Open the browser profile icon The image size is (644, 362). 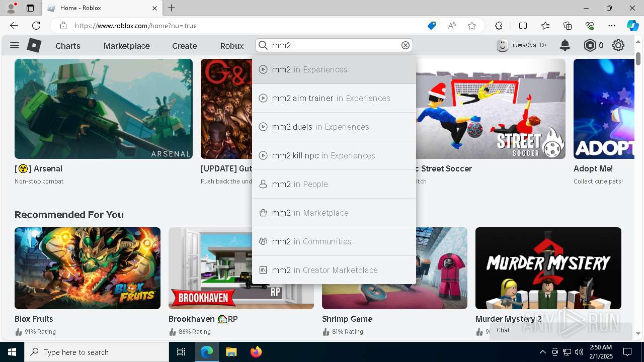coord(11,8)
